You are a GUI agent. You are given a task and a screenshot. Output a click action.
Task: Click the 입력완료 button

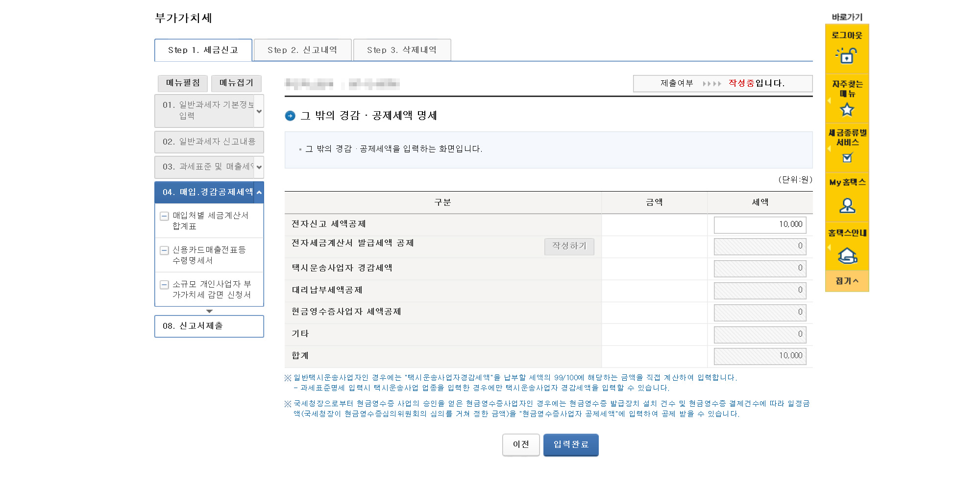pos(571,445)
